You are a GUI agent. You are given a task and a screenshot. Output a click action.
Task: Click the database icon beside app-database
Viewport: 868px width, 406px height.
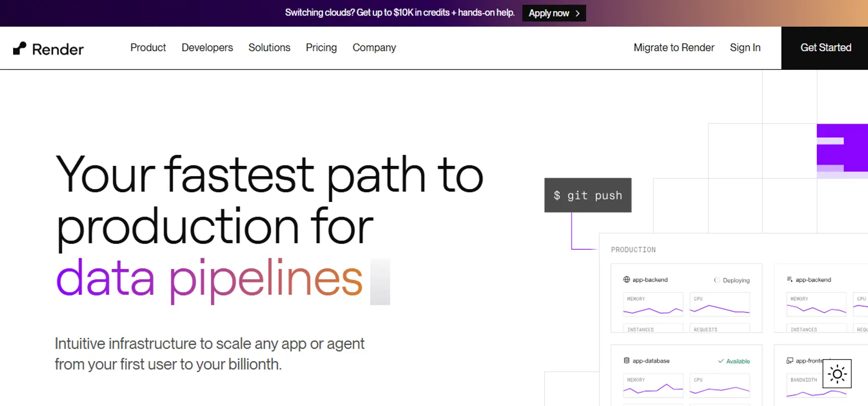626,361
